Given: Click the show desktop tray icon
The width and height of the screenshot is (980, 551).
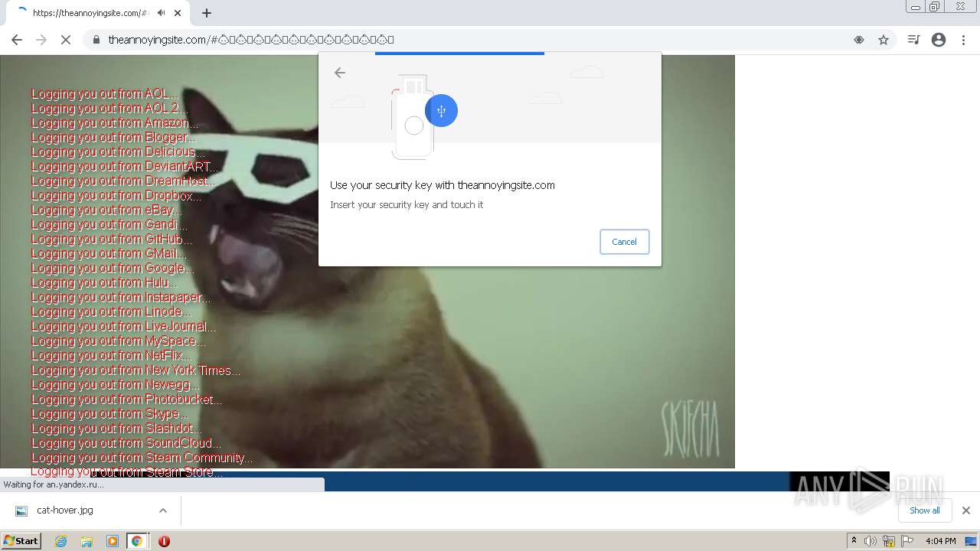Looking at the screenshot, I should click(972, 541).
